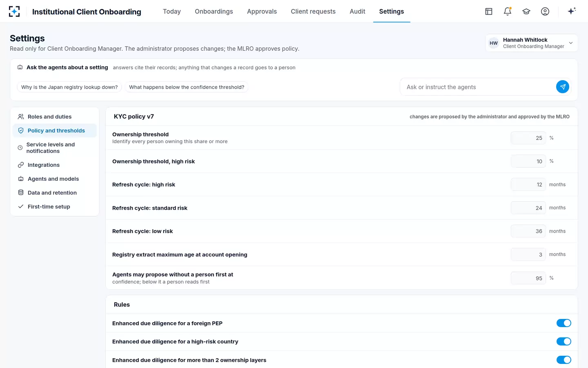Open Agents and models settings section
The height and width of the screenshot is (368, 588).
[55, 179]
